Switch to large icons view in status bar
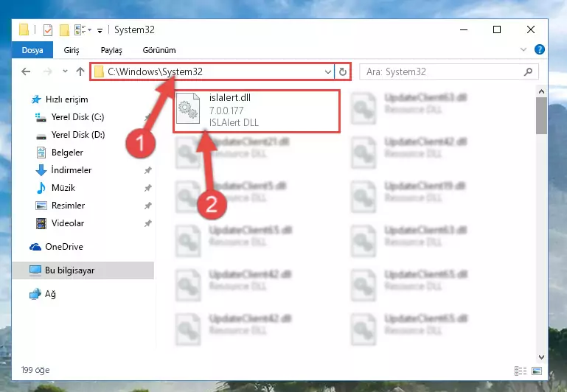 [x=537, y=371]
